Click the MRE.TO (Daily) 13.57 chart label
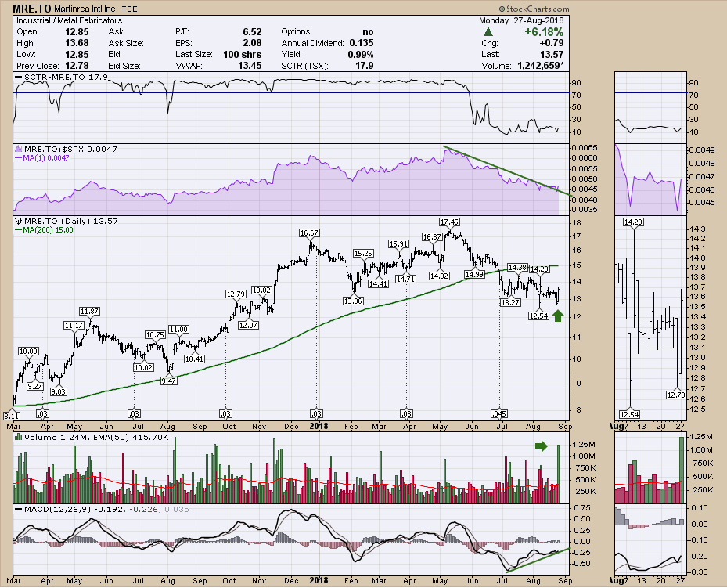Viewport: 727px width, 588px height. pyautogui.click(x=70, y=222)
